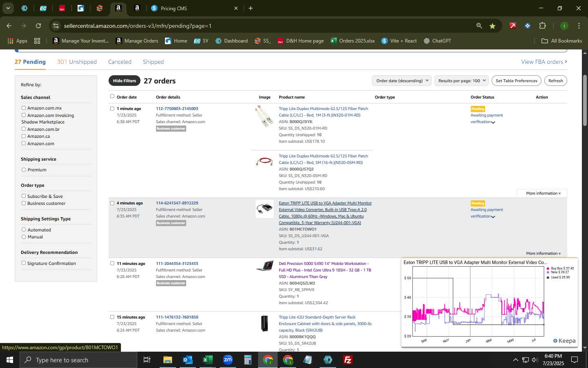
Task: Click the Hide Filters button
Action: tap(125, 81)
